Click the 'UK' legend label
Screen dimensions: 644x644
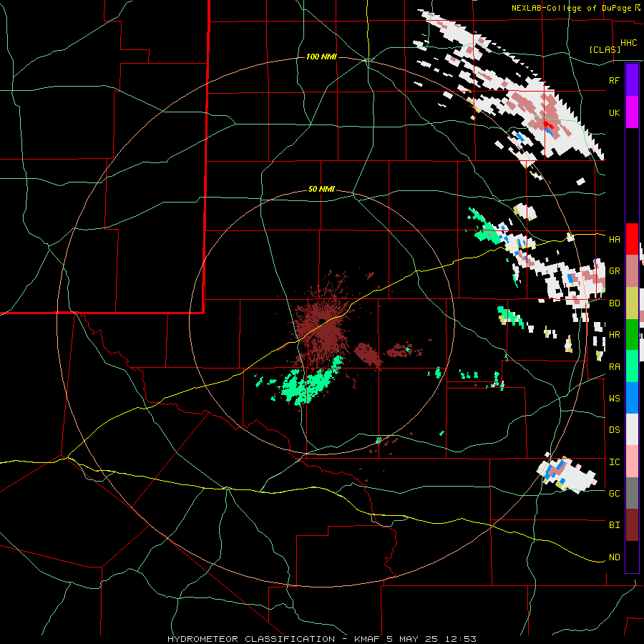614,112
